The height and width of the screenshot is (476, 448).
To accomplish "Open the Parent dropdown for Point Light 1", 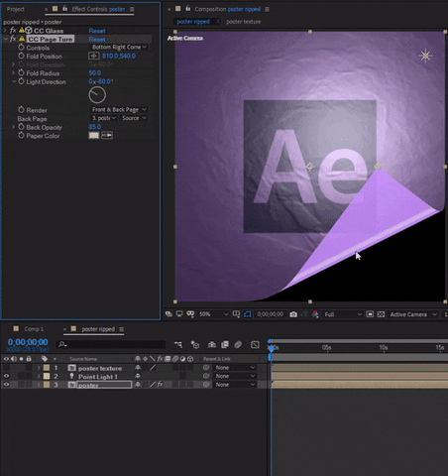I will click(x=235, y=376).
